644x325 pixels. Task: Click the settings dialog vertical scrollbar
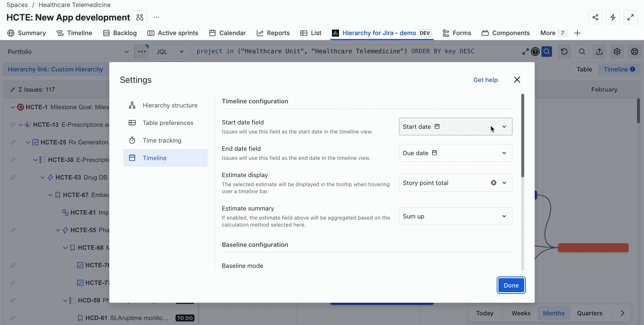point(522,136)
